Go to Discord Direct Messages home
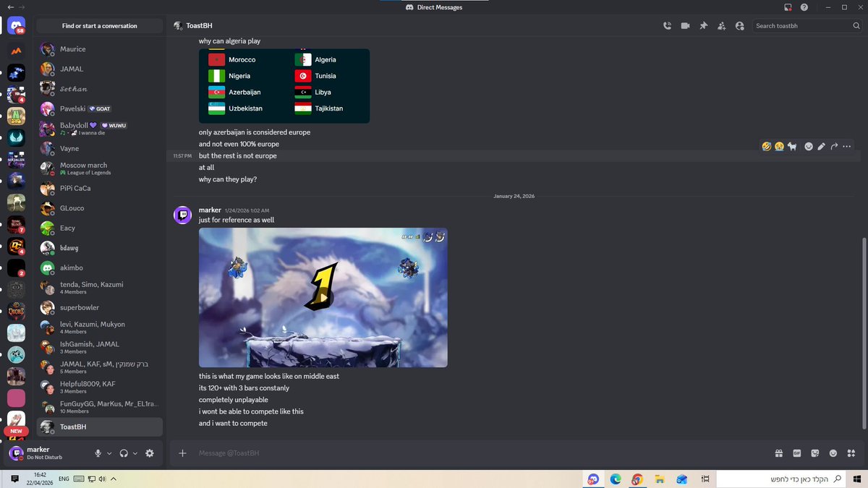 [x=16, y=26]
